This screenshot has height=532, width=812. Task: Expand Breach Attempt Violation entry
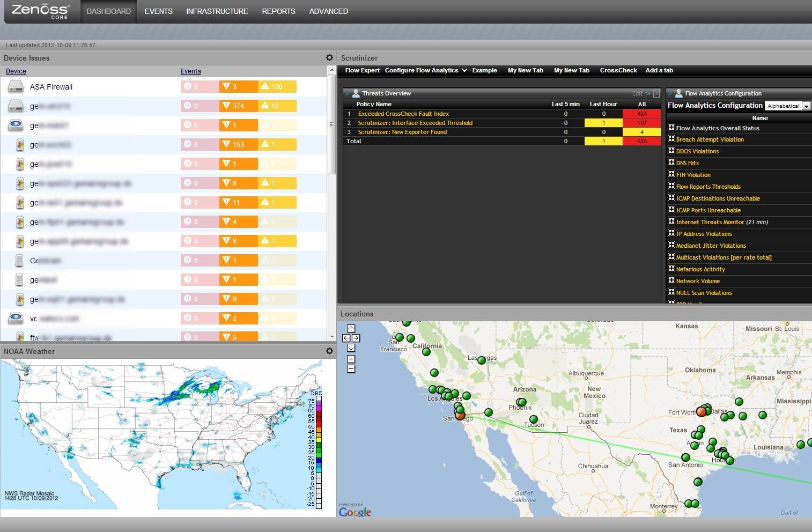coord(671,138)
